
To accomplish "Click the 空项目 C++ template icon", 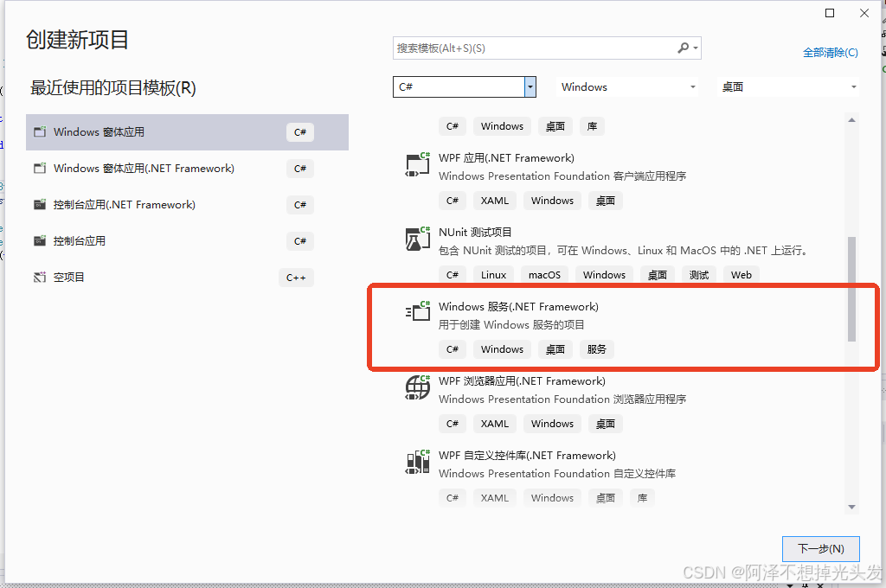I will [40, 277].
